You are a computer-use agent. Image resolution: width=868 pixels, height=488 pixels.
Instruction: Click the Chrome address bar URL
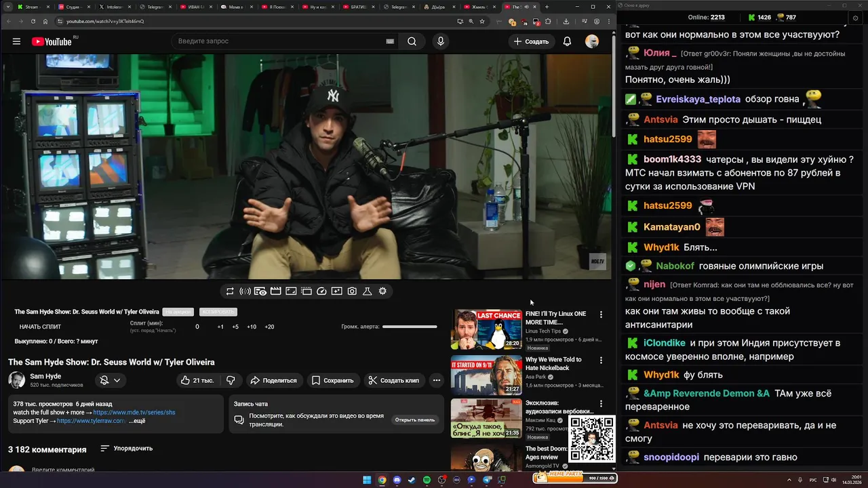pyautogui.click(x=105, y=21)
